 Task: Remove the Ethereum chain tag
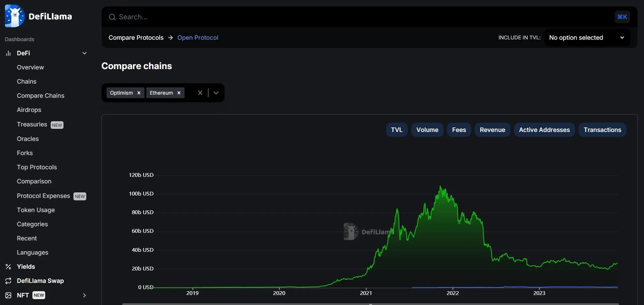click(x=179, y=93)
